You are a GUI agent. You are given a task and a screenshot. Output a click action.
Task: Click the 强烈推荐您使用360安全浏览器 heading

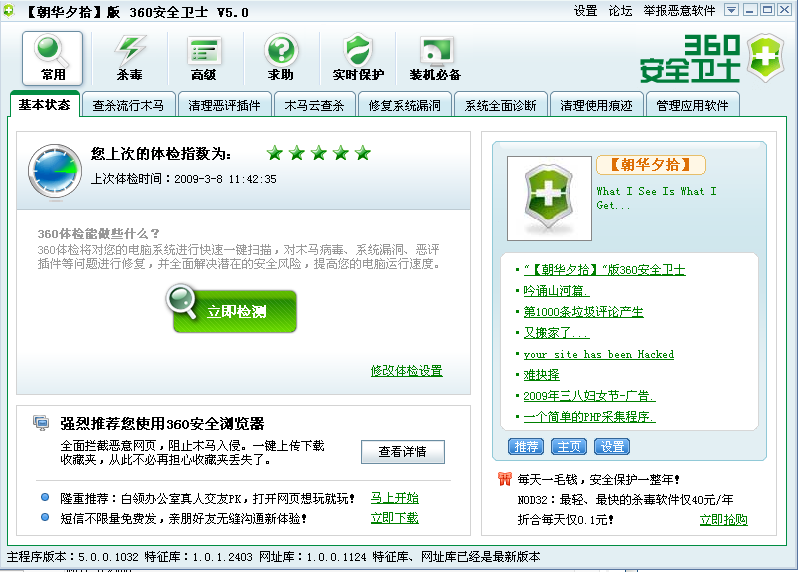(162, 423)
